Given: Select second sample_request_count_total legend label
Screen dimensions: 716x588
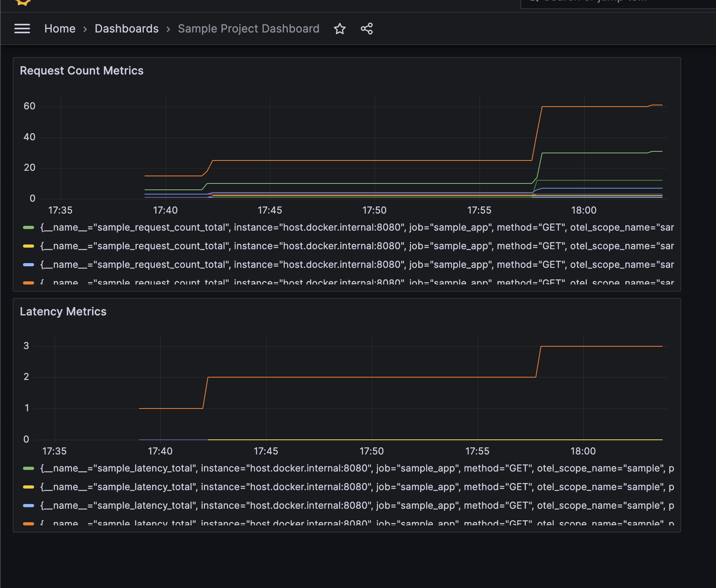Looking at the screenshot, I should coord(357,246).
